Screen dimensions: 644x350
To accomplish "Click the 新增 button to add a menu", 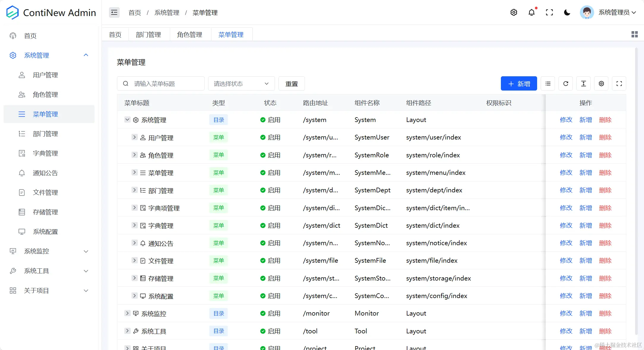I will click(x=519, y=83).
